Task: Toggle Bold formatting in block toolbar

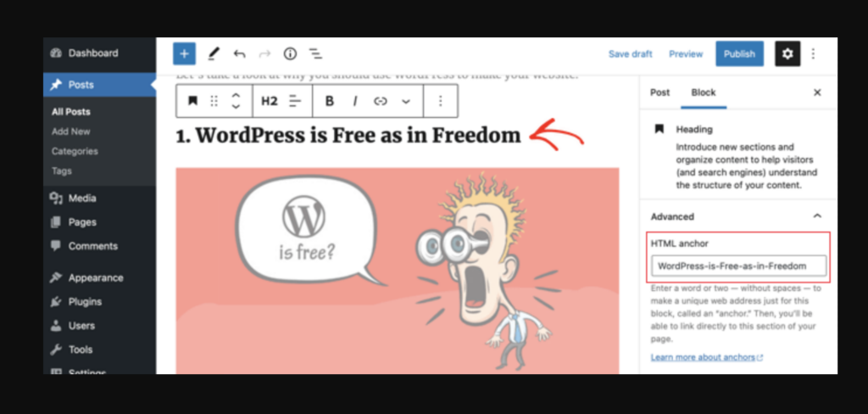Action: point(330,101)
